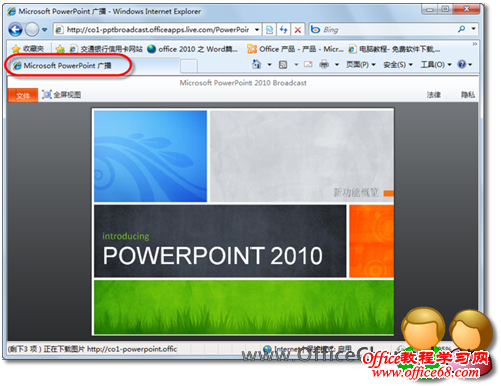Screen dimensions: 501x387
Task: Open the search provider dropdown arrow
Action: pos(473,29)
